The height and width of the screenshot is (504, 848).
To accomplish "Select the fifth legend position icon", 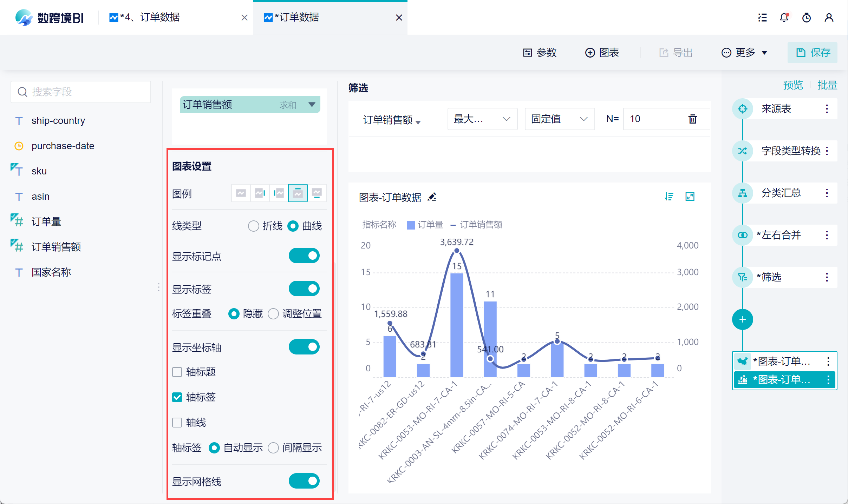I will [317, 193].
